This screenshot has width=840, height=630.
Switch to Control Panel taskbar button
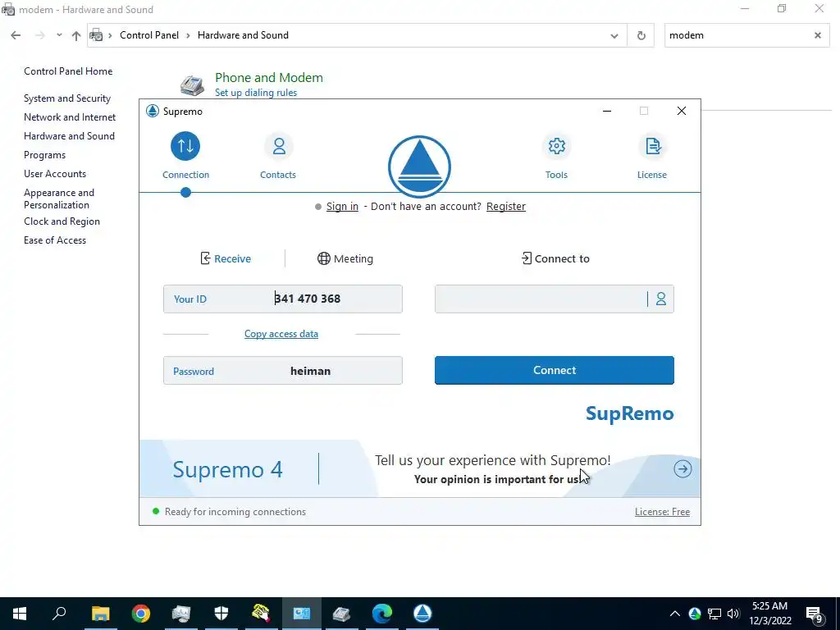coord(302,614)
